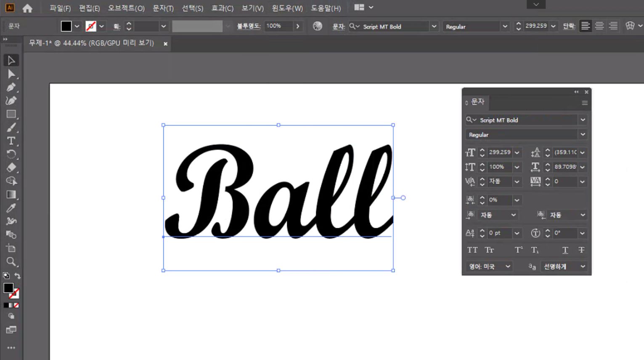
Task: Expand the opacity slider arrow button
Action: coord(298,26)
